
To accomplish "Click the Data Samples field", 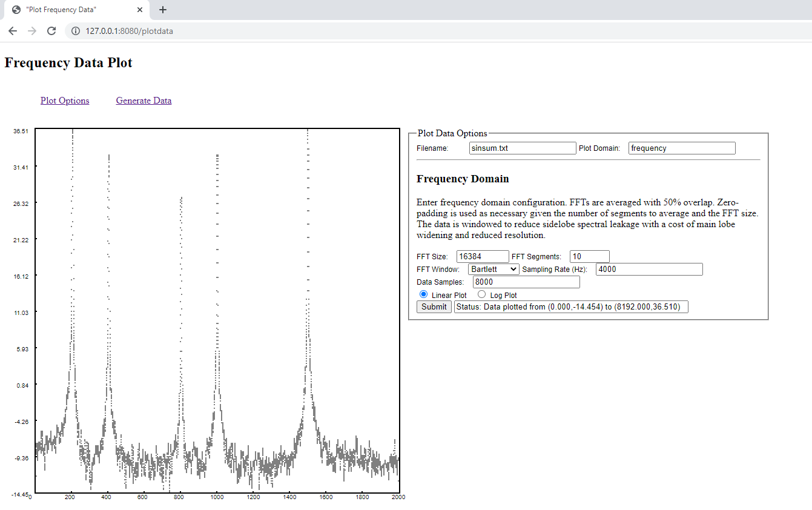I will (526, 282).
